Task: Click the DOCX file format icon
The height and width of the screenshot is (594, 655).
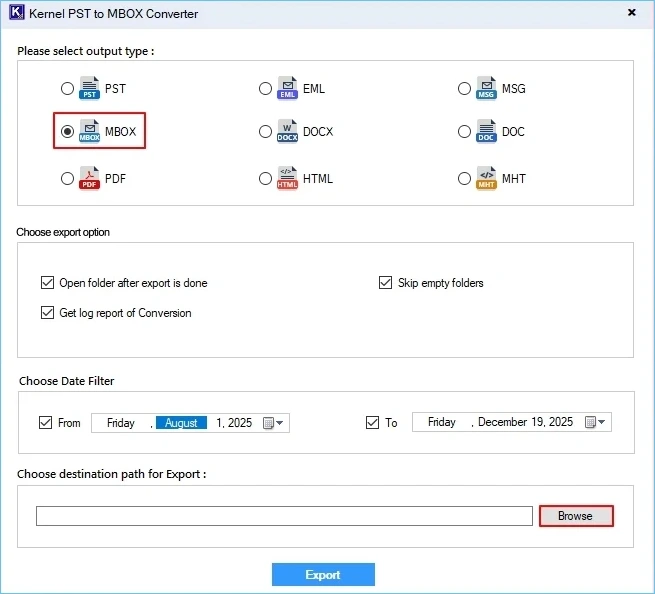Action: click(x=287, y=131)
